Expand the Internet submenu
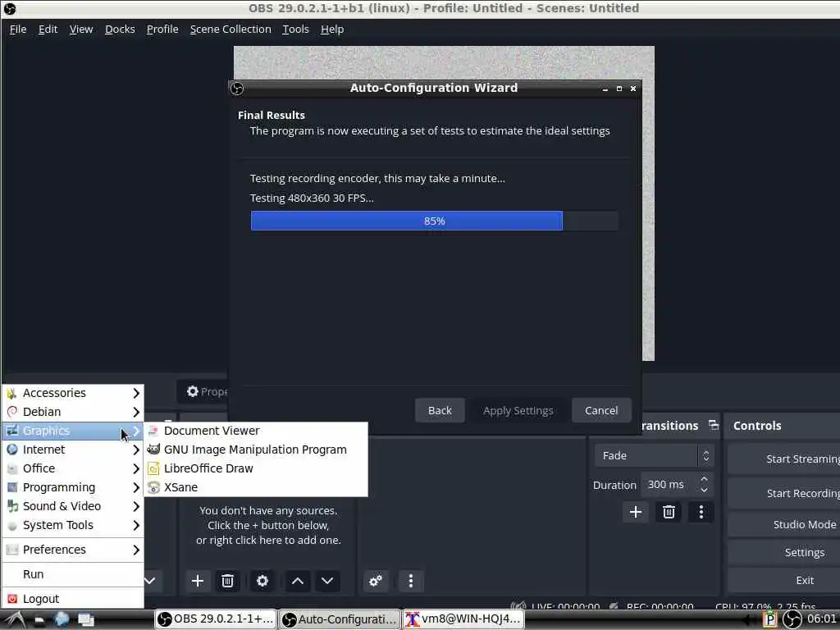The width and height of the screenshot is (840, 630). (x=73, y=450)
